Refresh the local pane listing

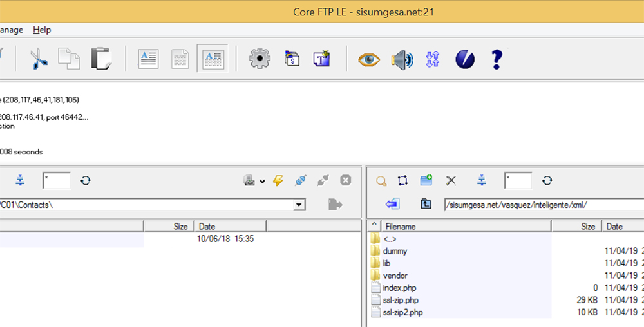pyautogui.click(x=86, y=180)
